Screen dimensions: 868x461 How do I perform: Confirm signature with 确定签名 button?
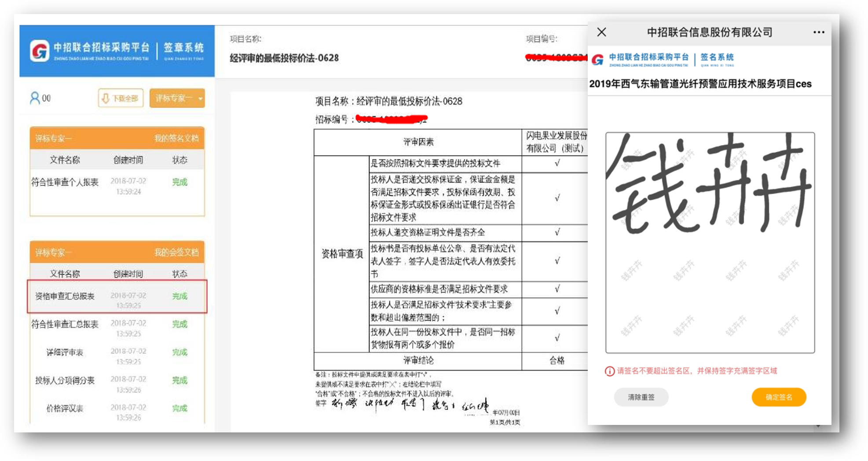779,397
